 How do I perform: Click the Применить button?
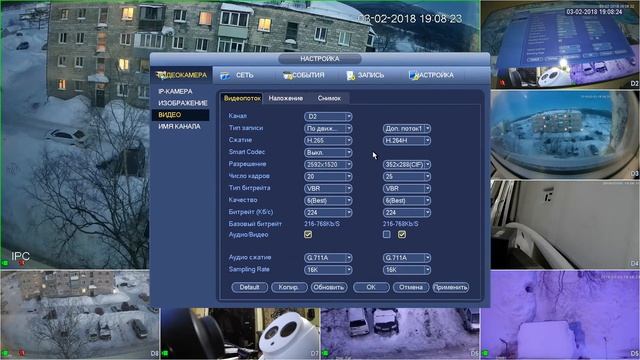[x=451, y=287]
